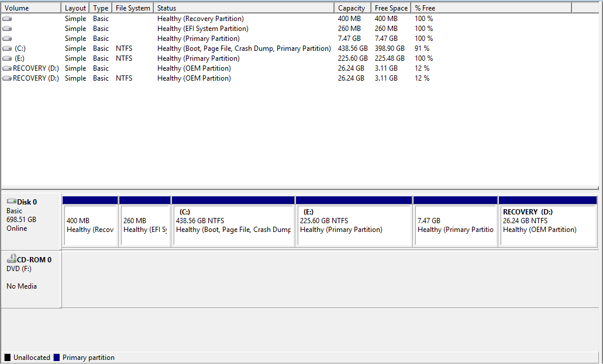
Task: Click the blue Primary partition legend swatch
Action: [x=57, y=358]
